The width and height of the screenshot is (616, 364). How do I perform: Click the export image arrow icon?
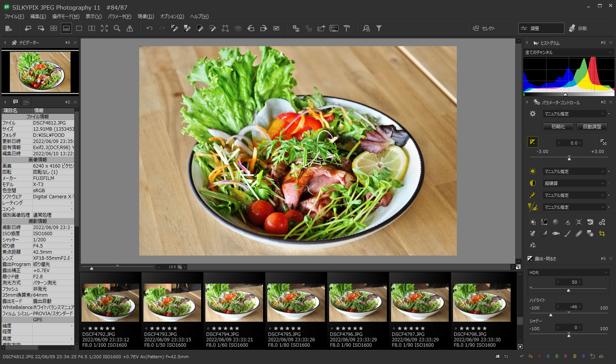tap(321, 28)
